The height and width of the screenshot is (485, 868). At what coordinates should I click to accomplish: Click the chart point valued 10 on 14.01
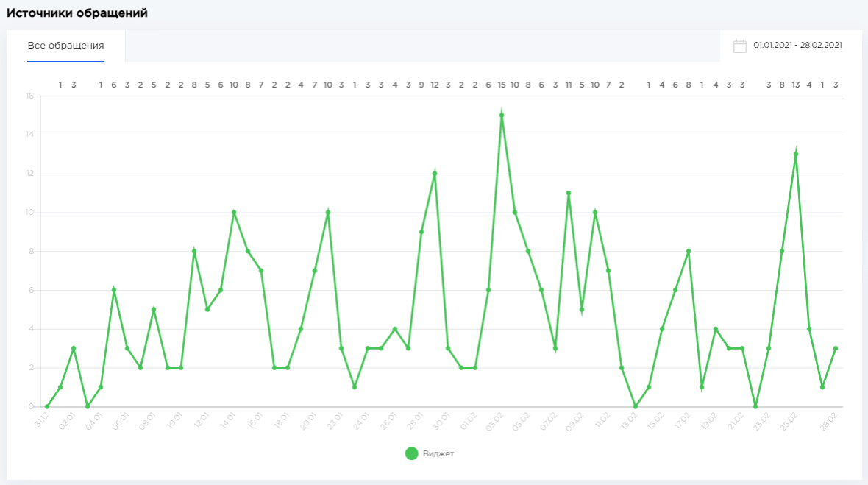234,213
